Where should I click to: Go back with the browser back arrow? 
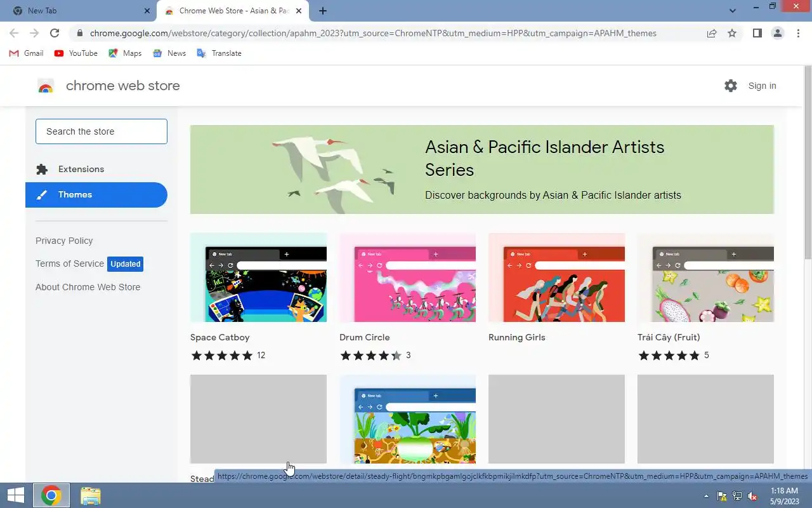pyautogui.click(x=14, y=33)
